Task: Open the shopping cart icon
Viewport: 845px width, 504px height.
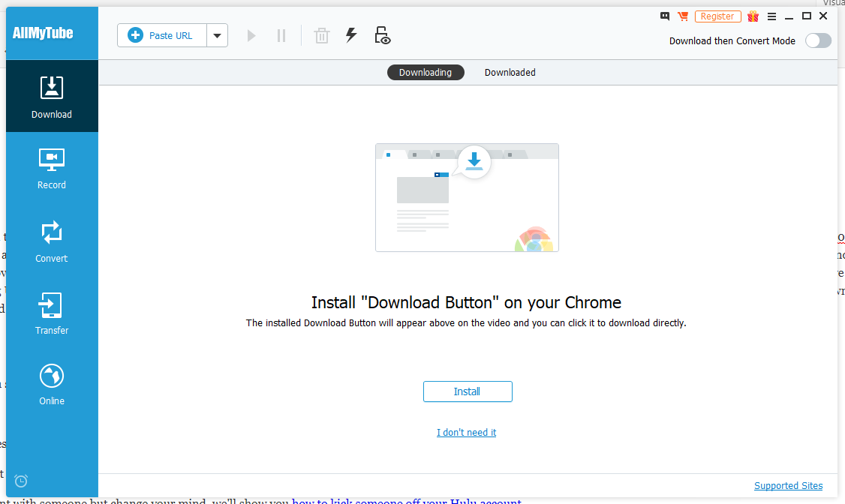Action: click(683, 16)
